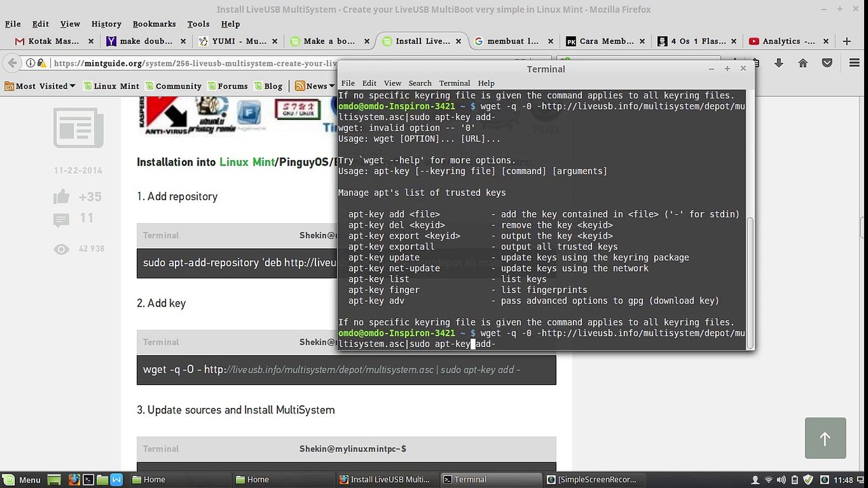This screenshot has height=488, width=868.
Task: Open Community bookmark
Action: click(x=173, y=86)
